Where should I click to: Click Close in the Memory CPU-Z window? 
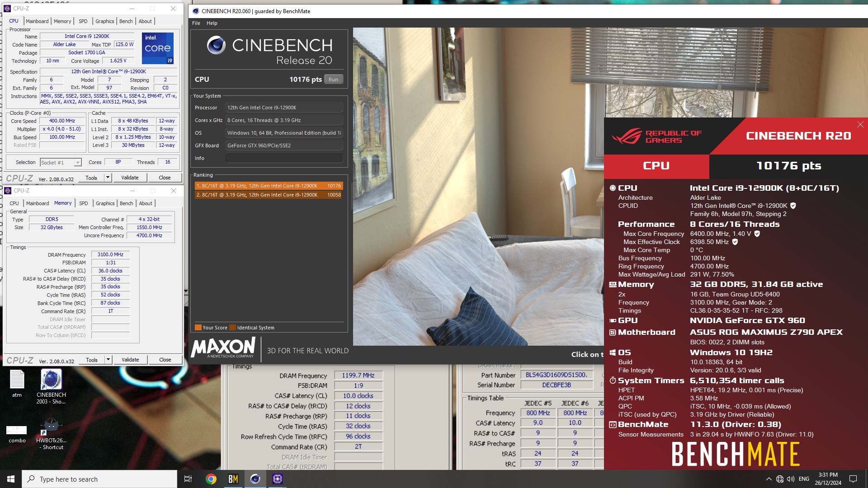tap(165, 360)
